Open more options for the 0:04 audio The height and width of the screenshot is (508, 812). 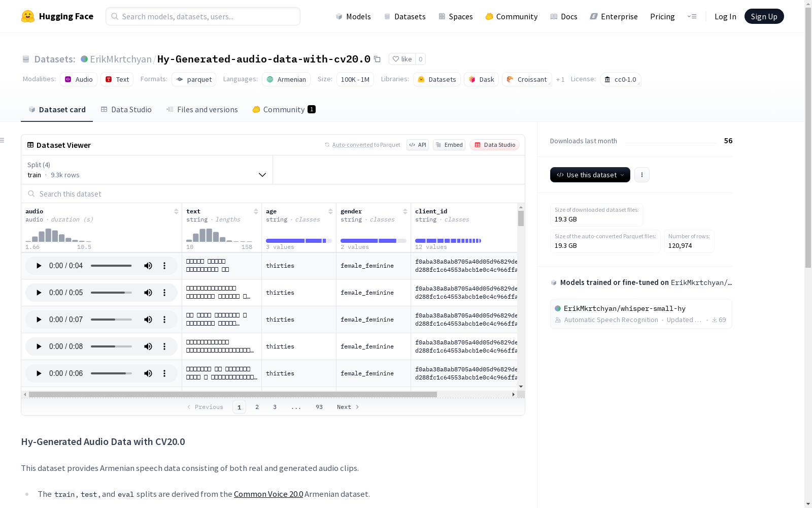point(164,266)
